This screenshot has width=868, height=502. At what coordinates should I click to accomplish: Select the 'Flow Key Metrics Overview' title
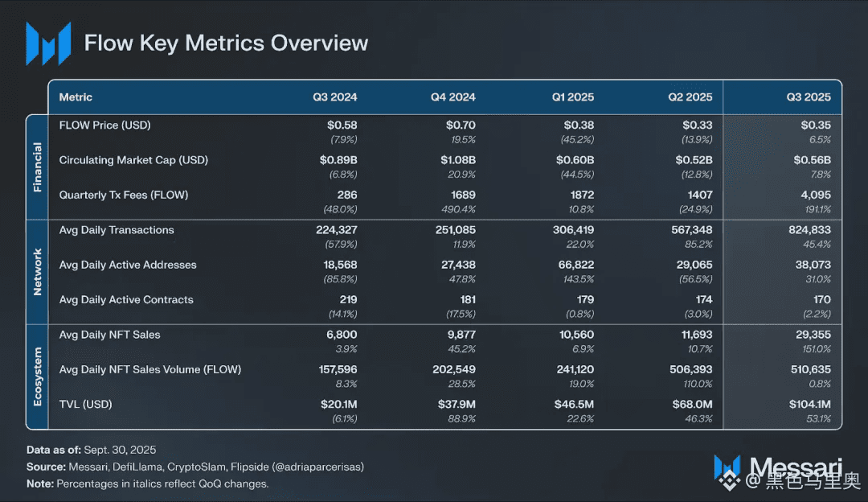point(226,43)
